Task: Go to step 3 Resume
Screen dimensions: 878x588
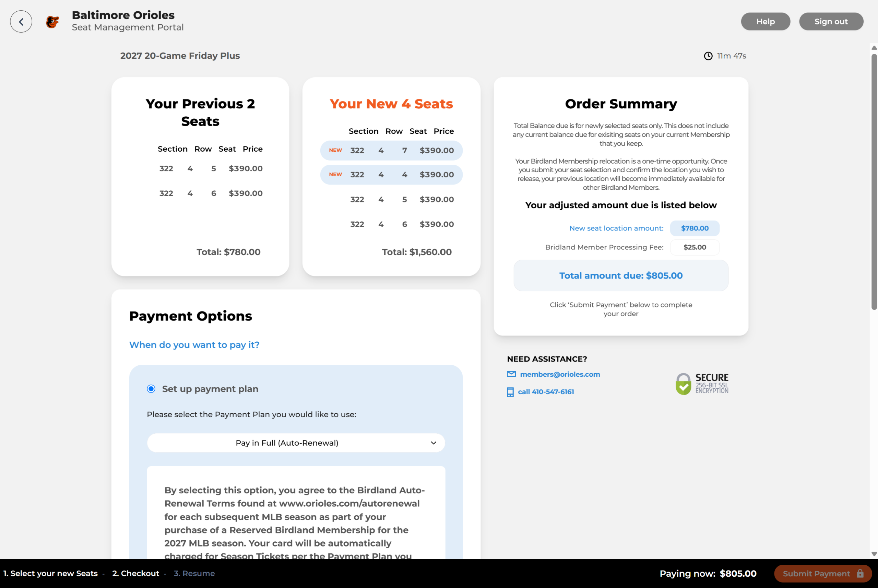Action: [194, 573]
